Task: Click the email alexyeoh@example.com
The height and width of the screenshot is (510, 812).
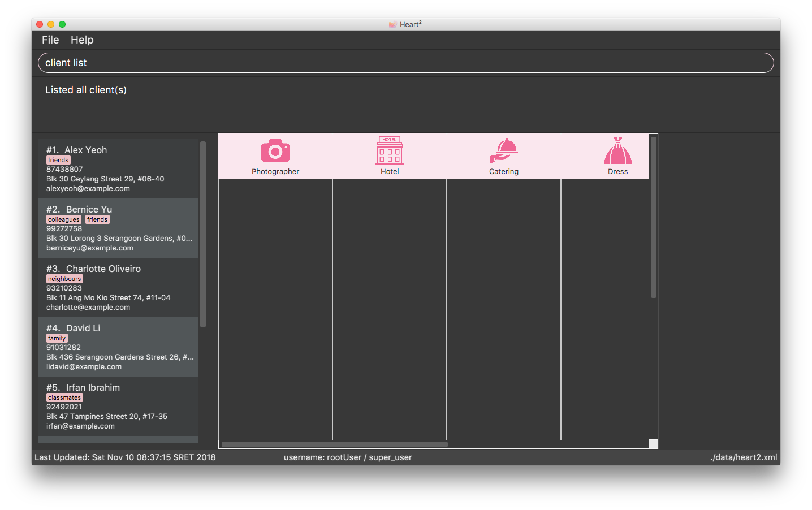Action: (x=88, y=188)
